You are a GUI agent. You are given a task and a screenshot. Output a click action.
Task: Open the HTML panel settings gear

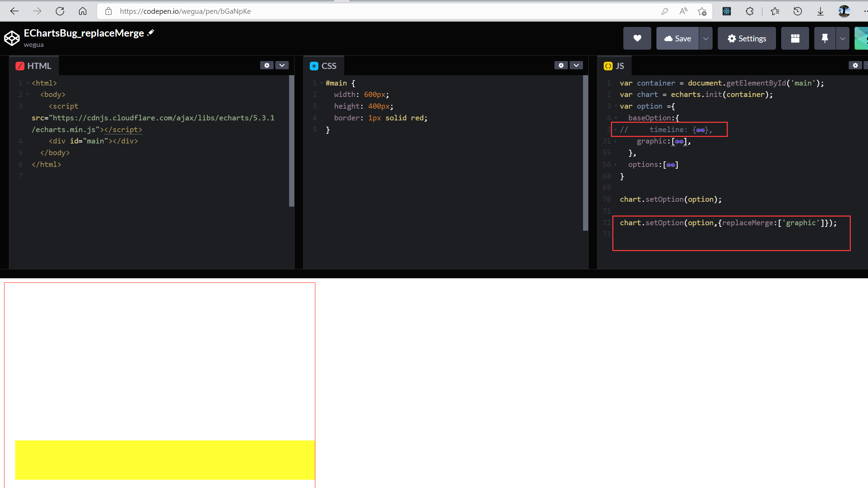tap(266, 65)
